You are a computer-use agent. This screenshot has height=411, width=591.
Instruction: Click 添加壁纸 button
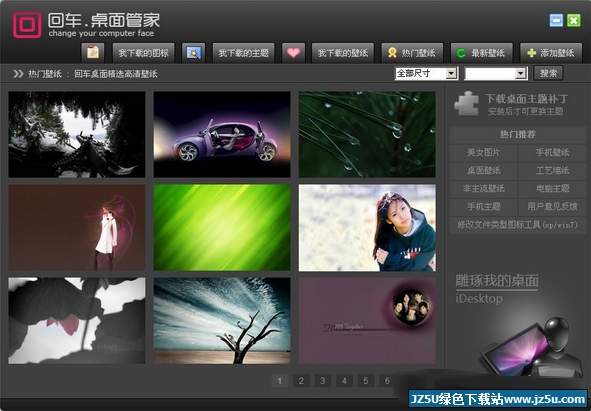point(551,52)
